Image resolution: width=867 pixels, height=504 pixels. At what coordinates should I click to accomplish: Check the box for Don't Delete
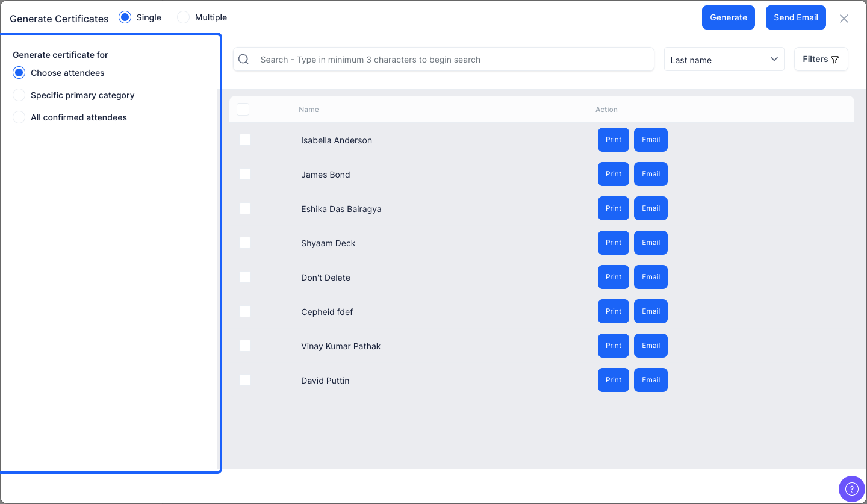click(x=245, y=277)
